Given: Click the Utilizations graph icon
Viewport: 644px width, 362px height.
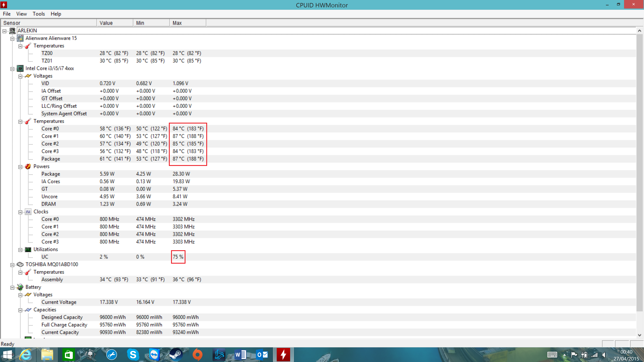Looking at the screenshot, I should (28, 249).
